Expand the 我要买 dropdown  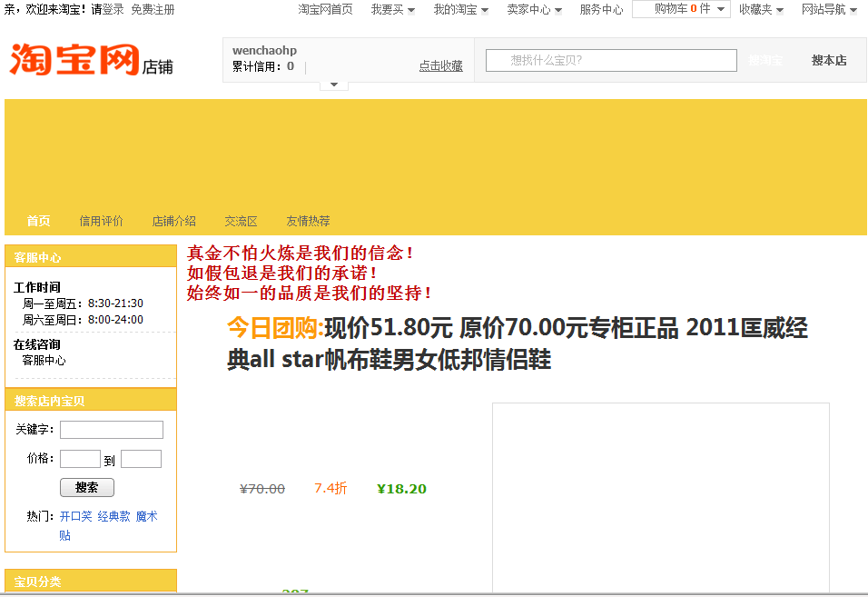[x=392, y=9]
